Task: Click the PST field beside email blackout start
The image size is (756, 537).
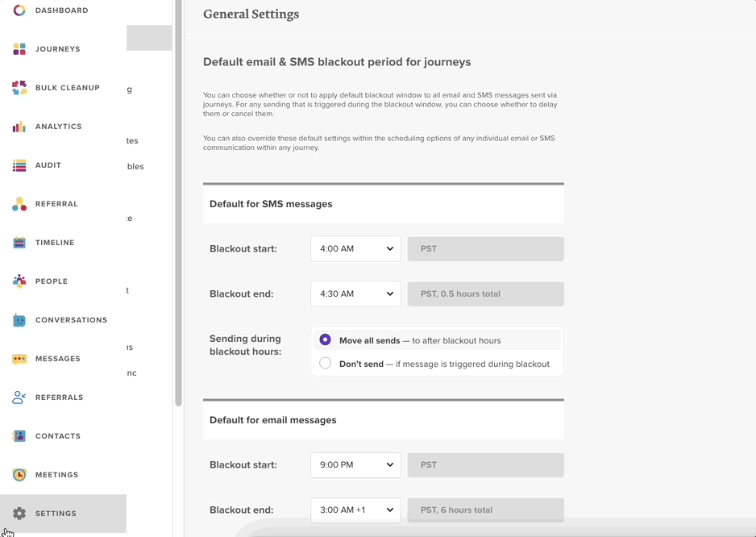Action: [485, 465]
